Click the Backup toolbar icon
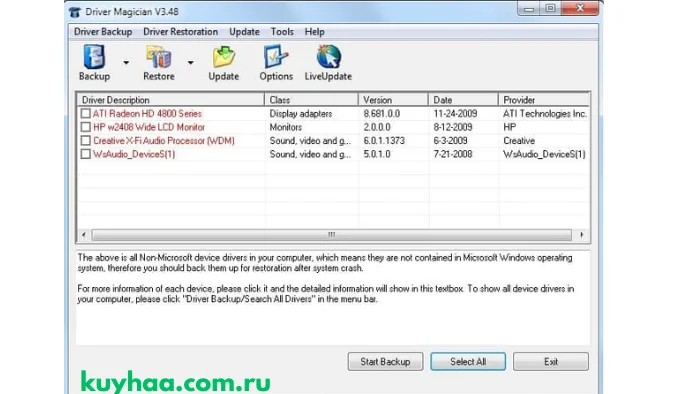 tap(94, 62)
